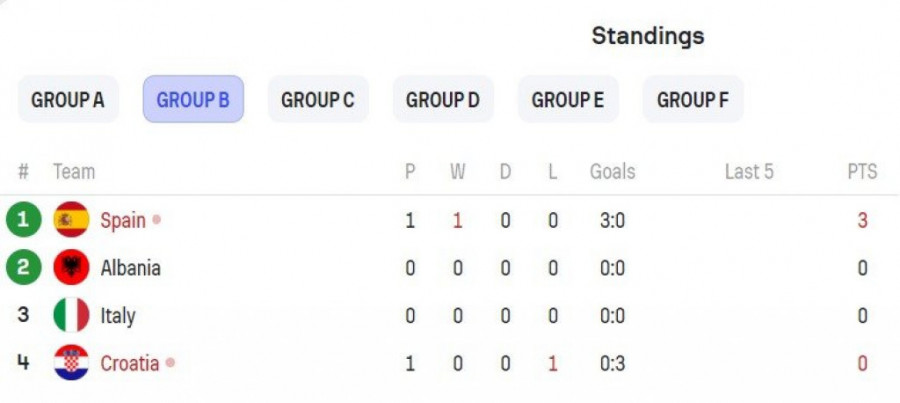Click green rank 2 badge

click(x=23, y=268)
